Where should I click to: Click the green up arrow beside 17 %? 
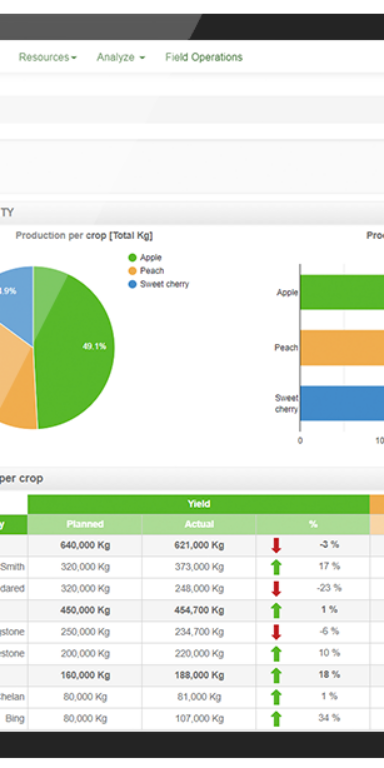coord(276,567)
